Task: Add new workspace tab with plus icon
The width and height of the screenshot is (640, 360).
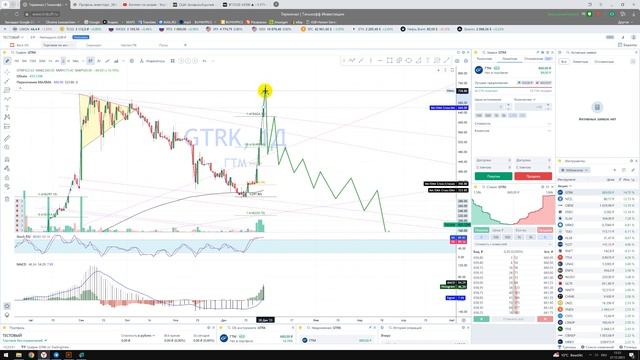Action: 185,45
